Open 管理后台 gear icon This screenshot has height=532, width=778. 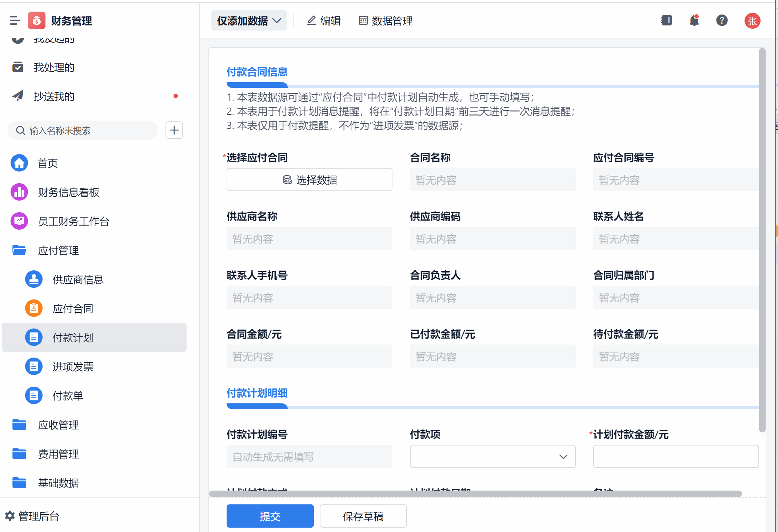(10, 516)
